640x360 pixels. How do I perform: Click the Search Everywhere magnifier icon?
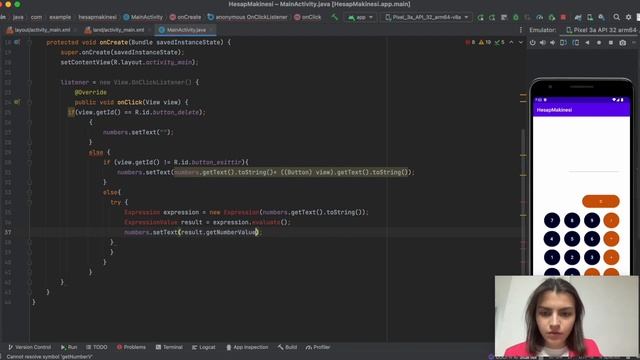coord(616,17)
